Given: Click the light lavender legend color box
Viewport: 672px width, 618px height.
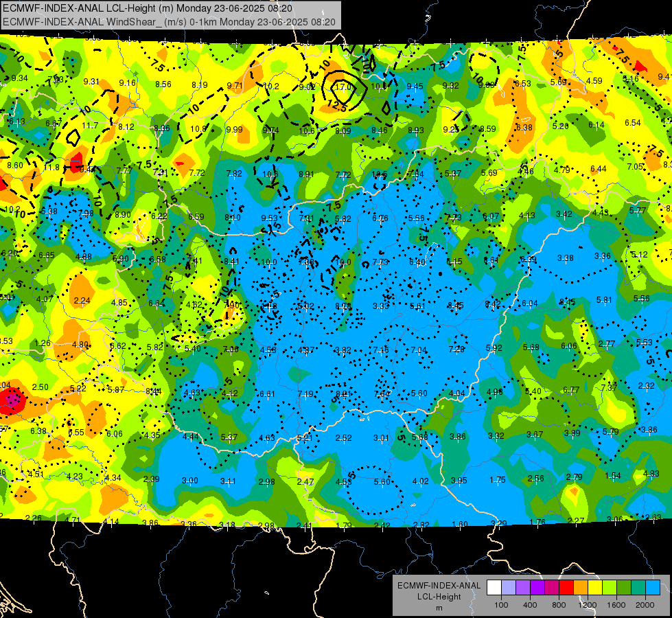Looking at the screenshot, I should (x=509, y=588).
